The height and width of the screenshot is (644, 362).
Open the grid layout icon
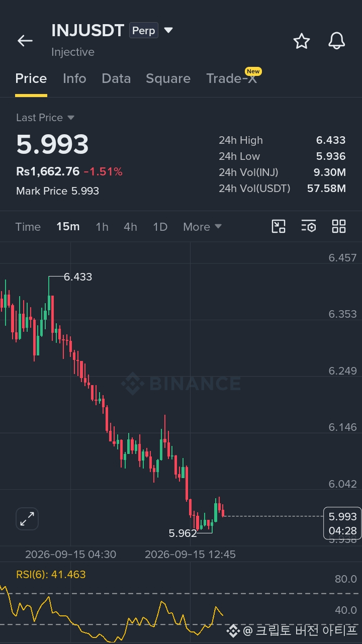coord(339,226)
